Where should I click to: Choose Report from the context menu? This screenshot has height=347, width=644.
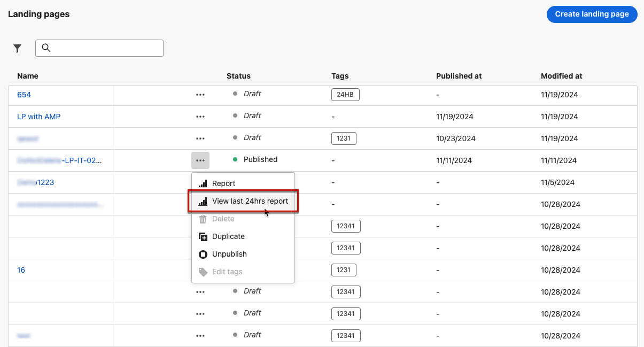click(223, 183)
